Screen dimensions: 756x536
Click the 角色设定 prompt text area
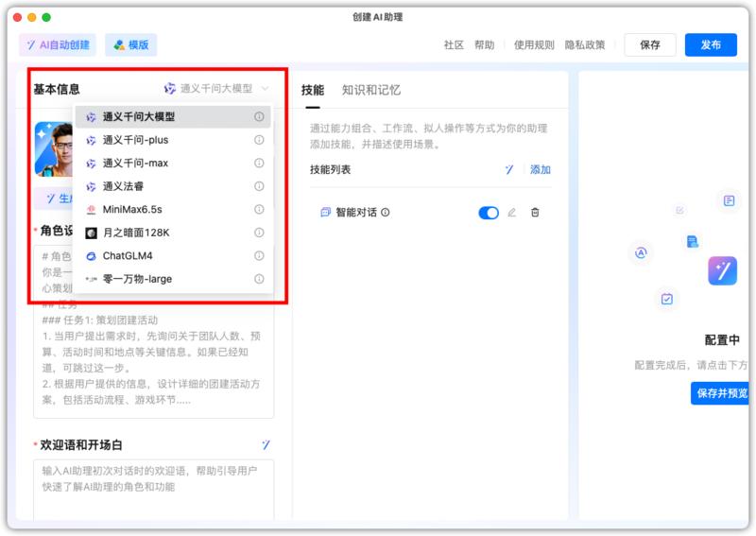pos(153,332)
